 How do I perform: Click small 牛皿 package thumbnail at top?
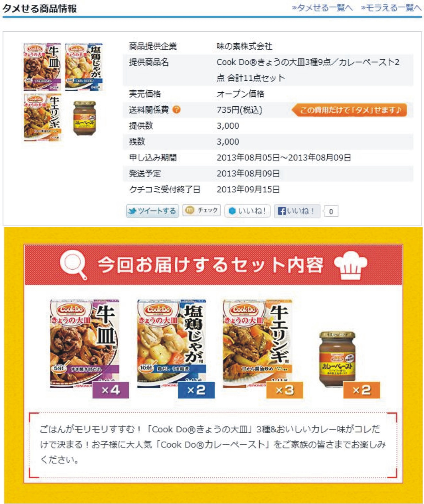[x=42, y=67]
